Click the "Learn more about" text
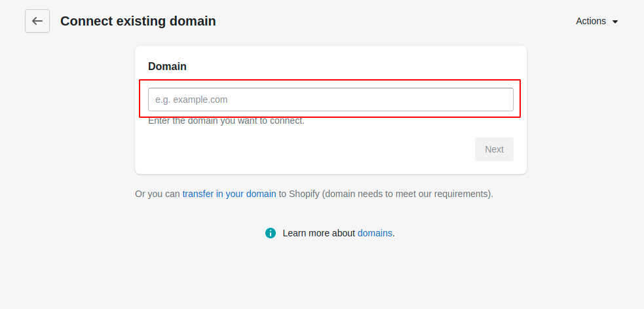Viewport: 644px width, 309px height. (x=318, y=233)
